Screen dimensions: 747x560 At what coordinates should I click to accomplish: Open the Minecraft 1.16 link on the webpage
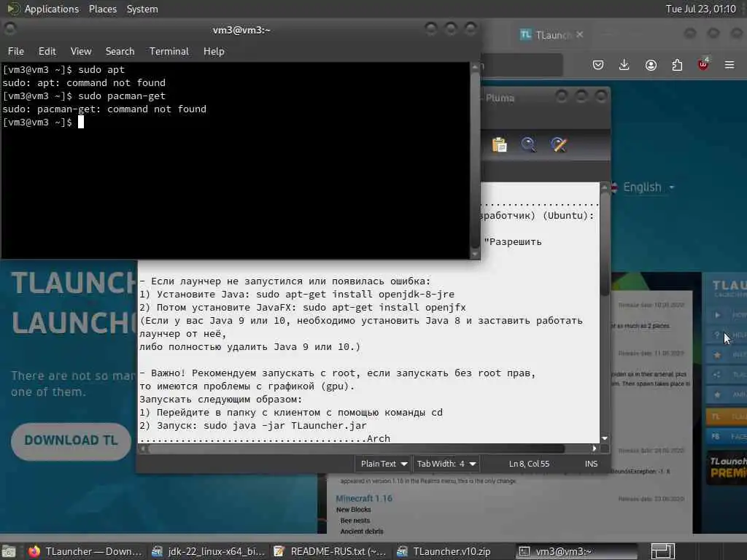[x=364, y=498]
